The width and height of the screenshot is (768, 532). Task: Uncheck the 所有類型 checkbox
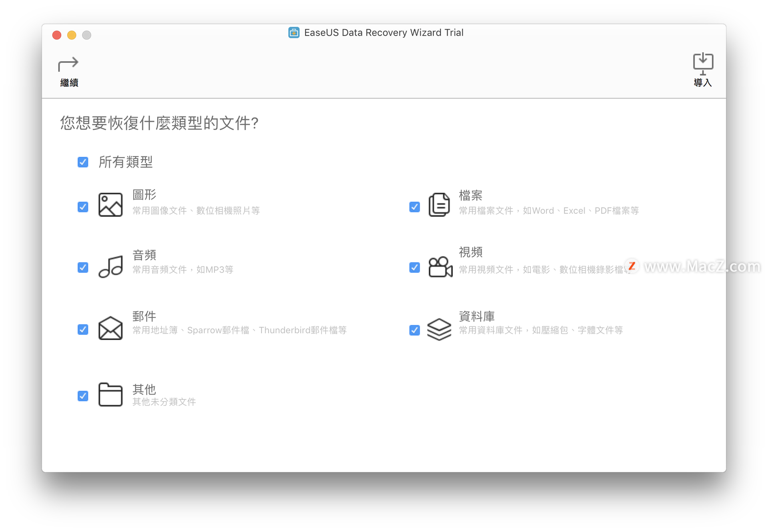[x=83, y=162]
